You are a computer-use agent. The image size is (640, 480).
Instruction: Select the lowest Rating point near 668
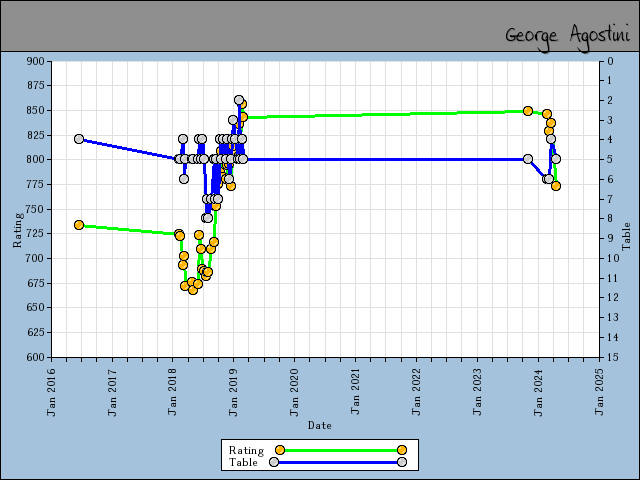click(x=193, y=290)
